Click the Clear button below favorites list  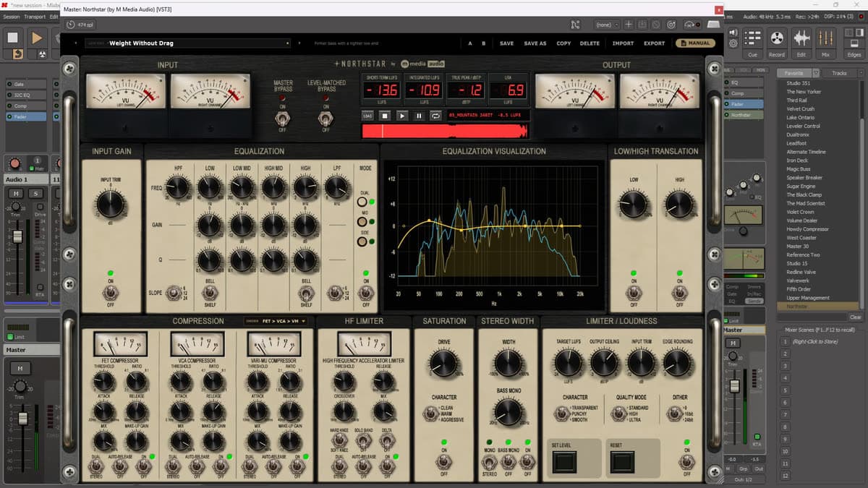(855, 317)
